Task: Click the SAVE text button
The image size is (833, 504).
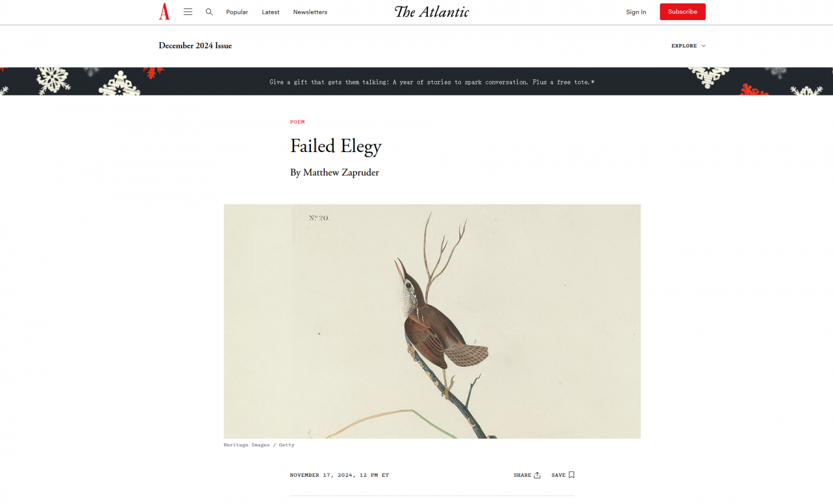Action: tap(558, 475)
